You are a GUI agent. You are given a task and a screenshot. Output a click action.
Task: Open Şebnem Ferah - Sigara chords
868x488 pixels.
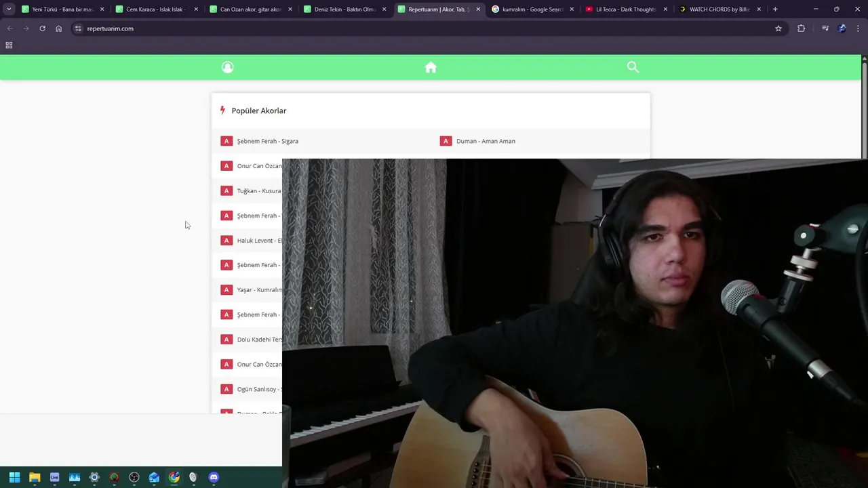(x=268, y=141)
